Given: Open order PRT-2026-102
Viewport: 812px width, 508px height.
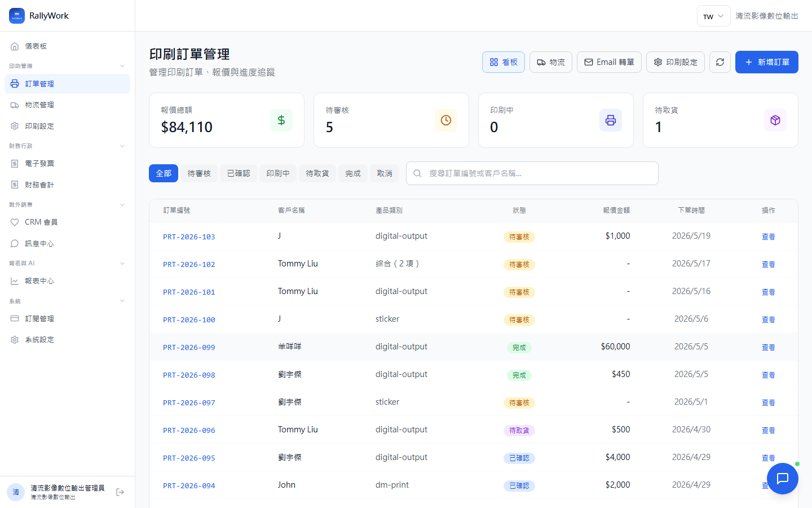Looking at the screenshot, I should pos(189,265).
